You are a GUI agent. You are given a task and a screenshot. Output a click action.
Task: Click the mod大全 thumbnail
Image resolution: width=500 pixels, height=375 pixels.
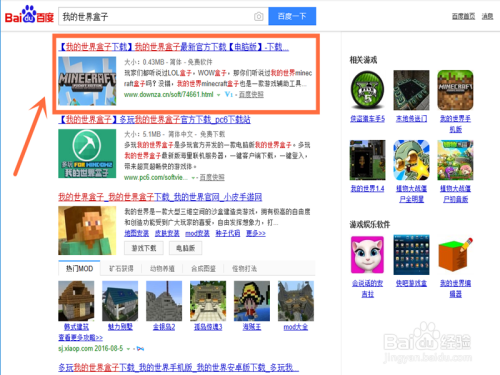(296, 301)
